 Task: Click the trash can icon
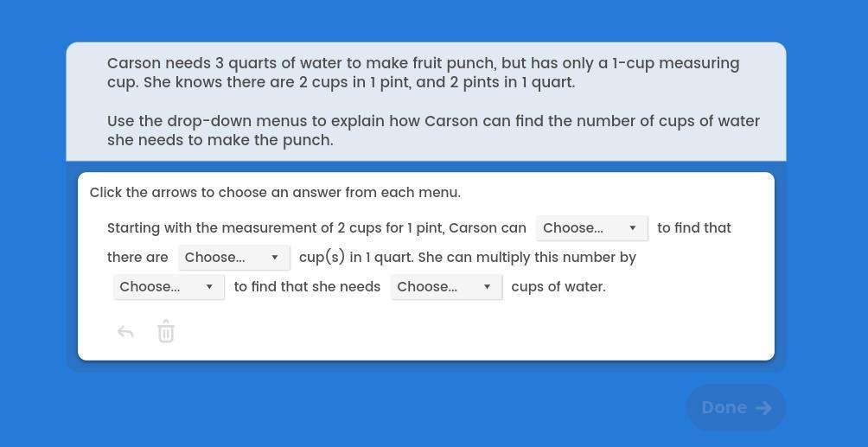[166, 332]
